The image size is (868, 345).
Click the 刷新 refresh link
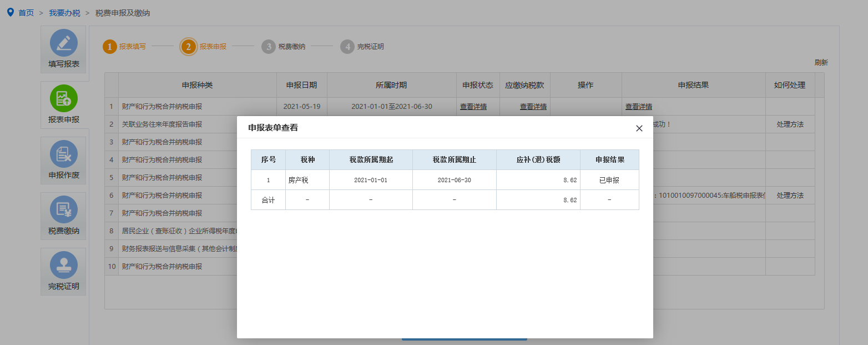pos(821,62)
